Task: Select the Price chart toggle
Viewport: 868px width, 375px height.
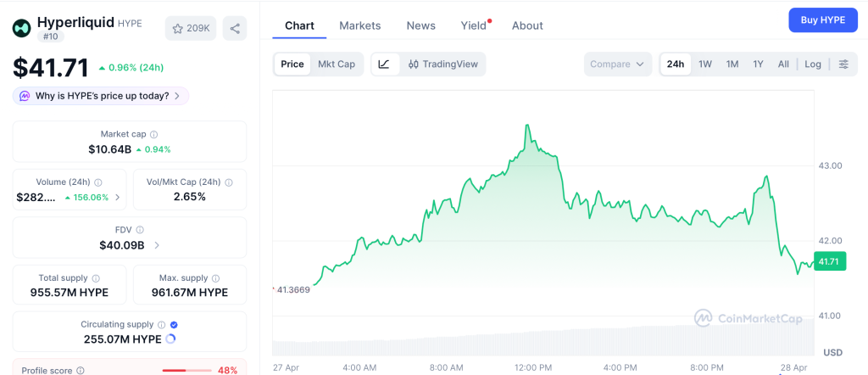Action: click(292, 64)
